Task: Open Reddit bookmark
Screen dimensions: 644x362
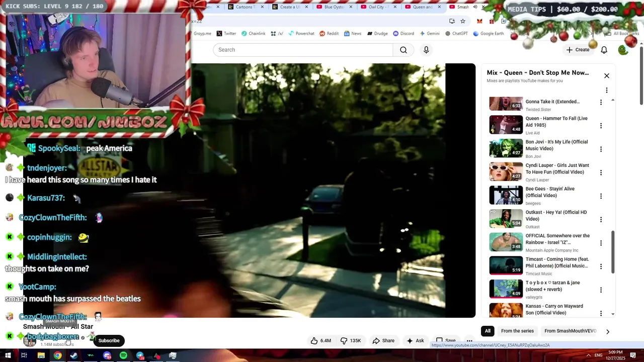Action: pyautogui.click(x=329, y=34)
